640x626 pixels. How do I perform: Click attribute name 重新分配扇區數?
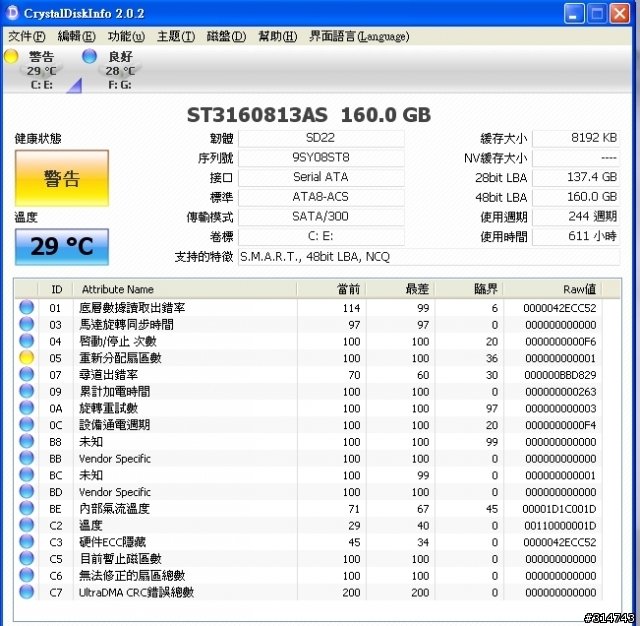click(x=120, y=358)
